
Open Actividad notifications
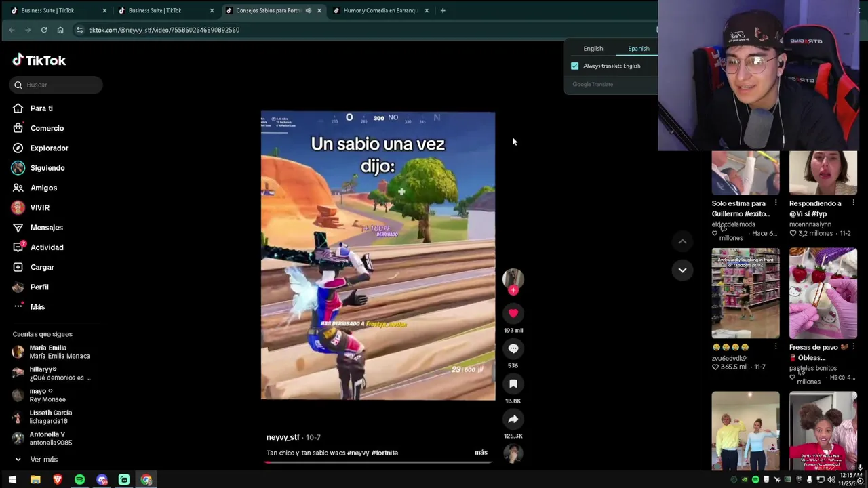point(38,247)
